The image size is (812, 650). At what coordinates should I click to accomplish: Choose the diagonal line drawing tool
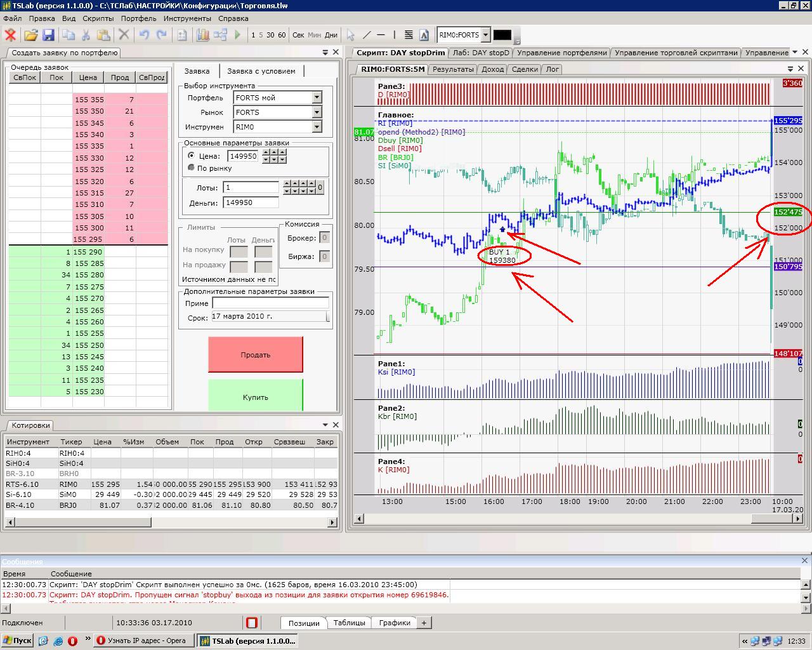click(366, 35)
